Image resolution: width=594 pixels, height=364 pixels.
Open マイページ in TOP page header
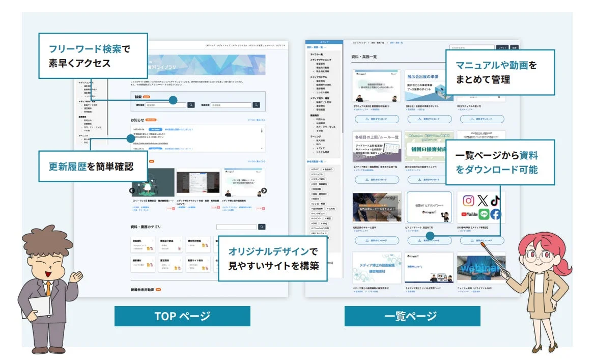[x=269, y=45]
